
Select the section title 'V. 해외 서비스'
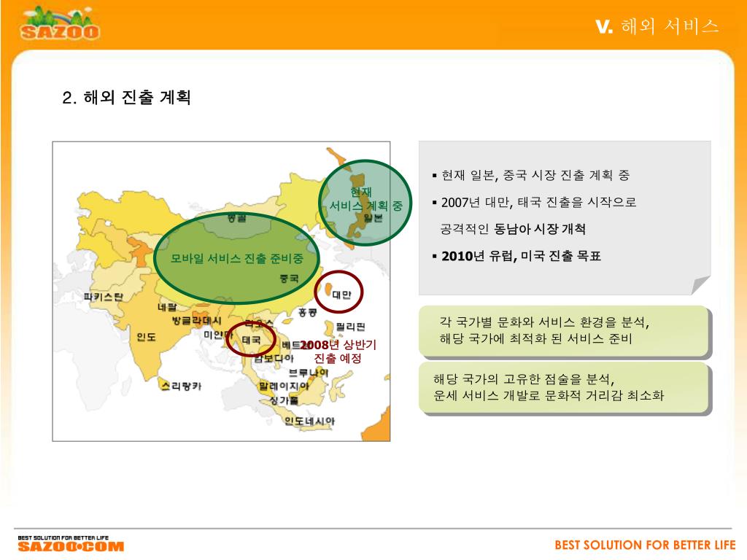657,26
